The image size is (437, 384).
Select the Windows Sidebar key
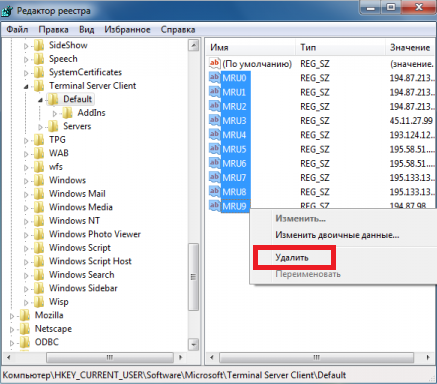(x=83, y=288)
